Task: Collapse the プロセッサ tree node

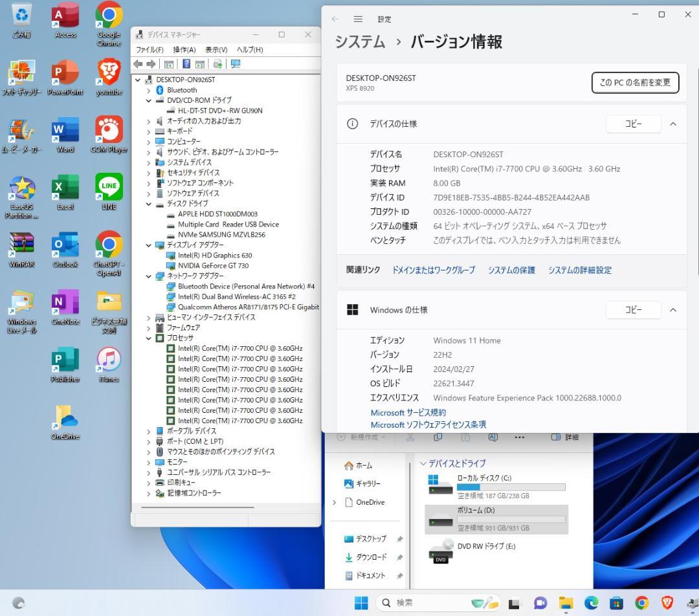Action: point(150,338)
